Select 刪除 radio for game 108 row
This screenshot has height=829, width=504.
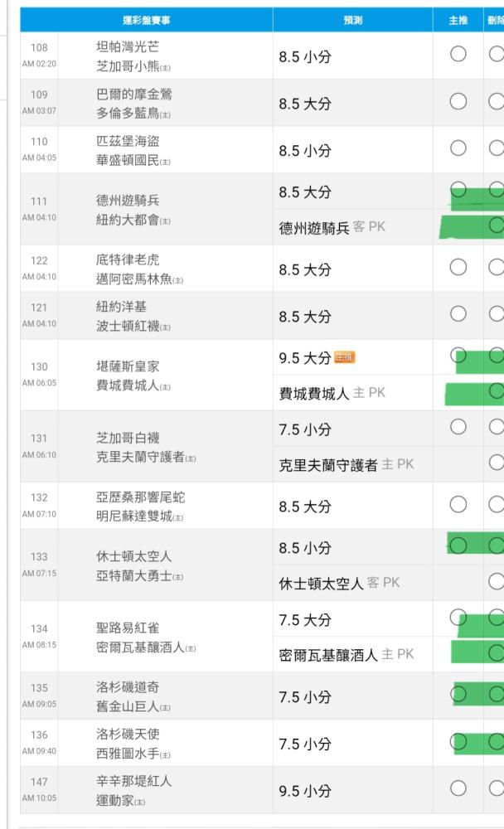(497, 55)
